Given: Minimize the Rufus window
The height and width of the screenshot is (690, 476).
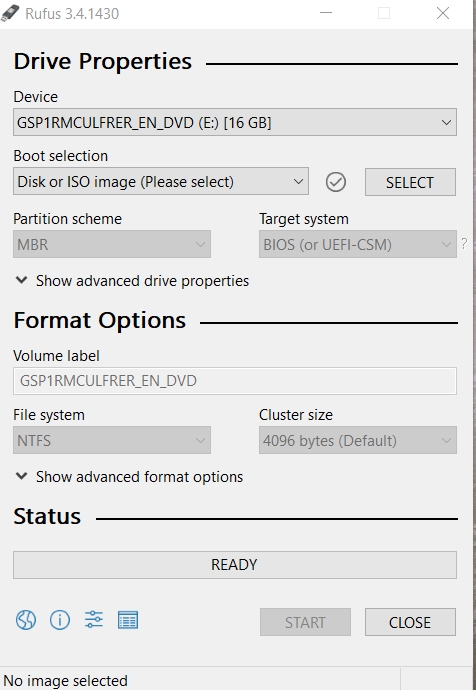Looking at the screenshot, I should tap(326, 13).
